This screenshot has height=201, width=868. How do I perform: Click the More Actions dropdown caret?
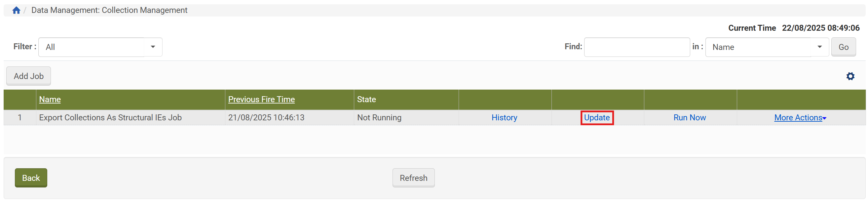pyautogui.click(x=824, y=118)
